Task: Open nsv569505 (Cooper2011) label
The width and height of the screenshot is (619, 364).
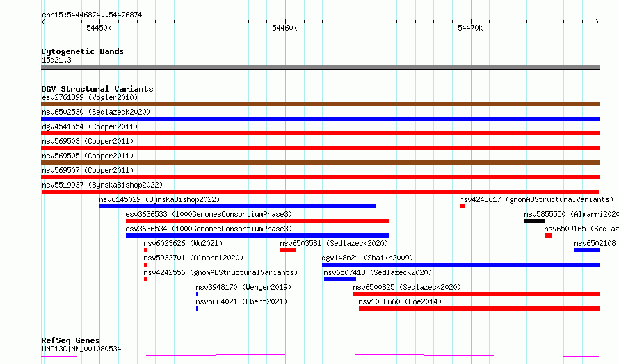Action: pos(88,156)
